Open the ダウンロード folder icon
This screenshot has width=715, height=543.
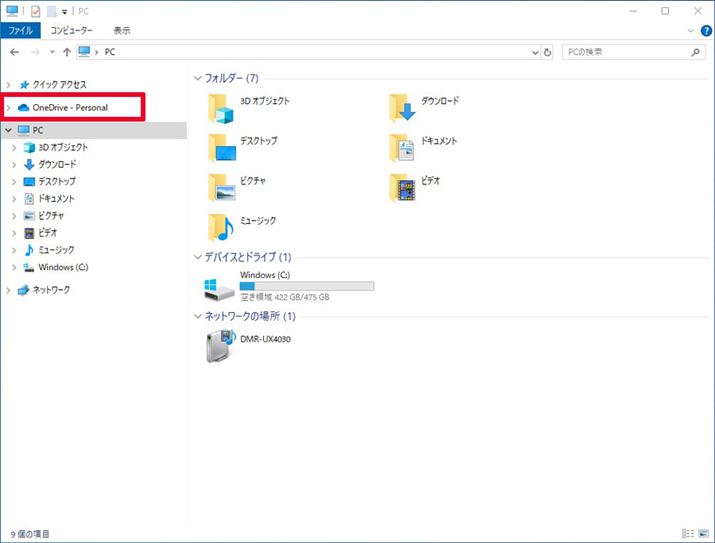click(401, 106)
